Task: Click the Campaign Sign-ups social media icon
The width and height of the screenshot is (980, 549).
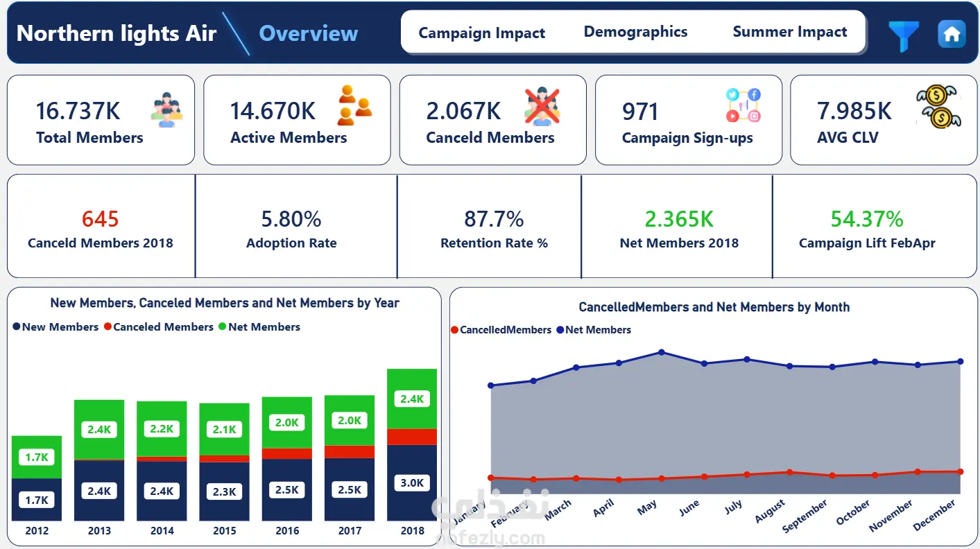Action: click(743, 105)
